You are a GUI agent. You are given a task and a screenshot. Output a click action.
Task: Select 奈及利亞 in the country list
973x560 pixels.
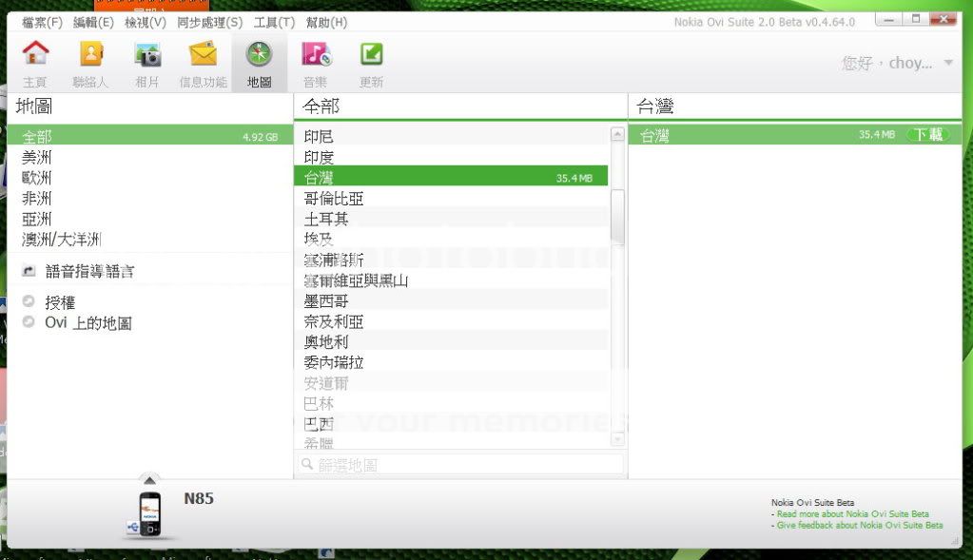[452, 321]
